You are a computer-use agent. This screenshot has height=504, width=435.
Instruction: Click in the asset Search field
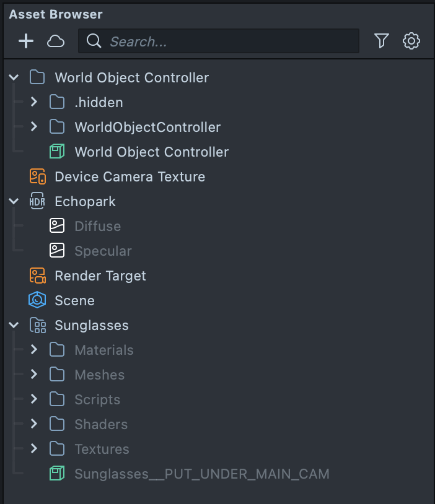pyautogui.click(x=229, y=41)
